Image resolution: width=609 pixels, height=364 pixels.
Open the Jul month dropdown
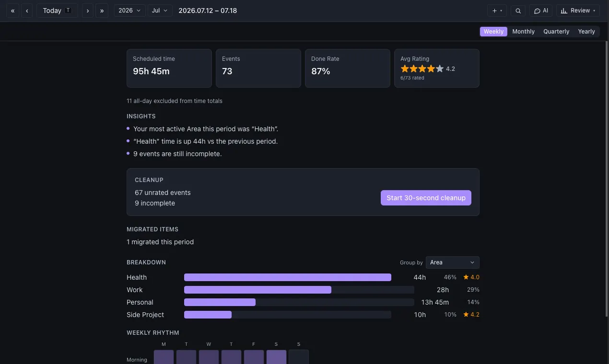pyautogui.click(x=160, y=11)
